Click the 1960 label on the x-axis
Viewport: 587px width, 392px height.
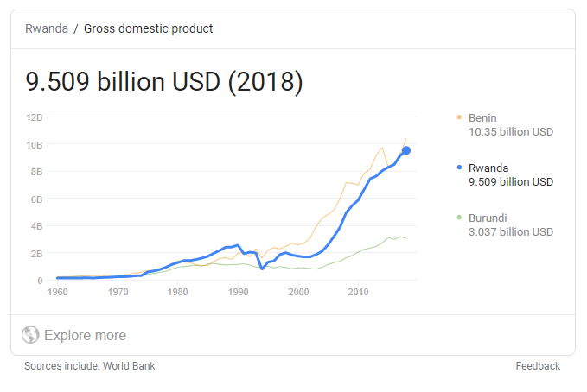click(57, 293)
